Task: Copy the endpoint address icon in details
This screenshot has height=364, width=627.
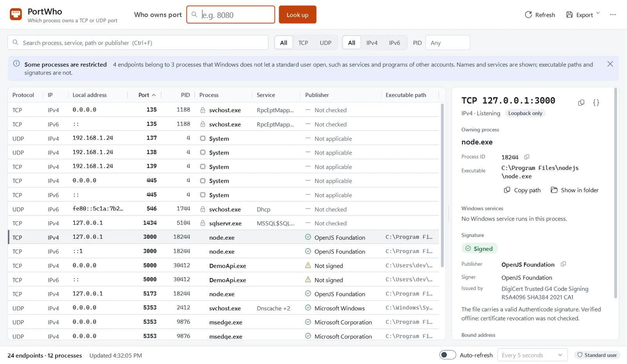Action: coord(581,103)
